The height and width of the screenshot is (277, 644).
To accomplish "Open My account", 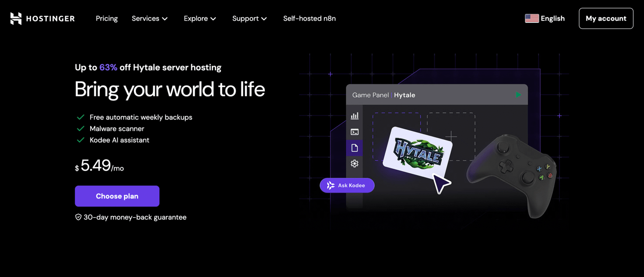I will pyautogui.click(x=606, y=18).
